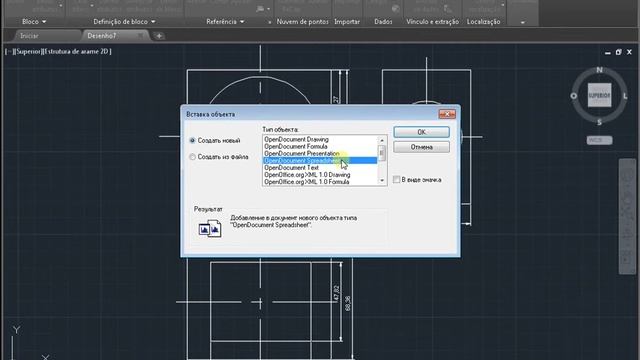Expand the Referência panel dropdown
The image size is (640, 360).
click(225, 22)
